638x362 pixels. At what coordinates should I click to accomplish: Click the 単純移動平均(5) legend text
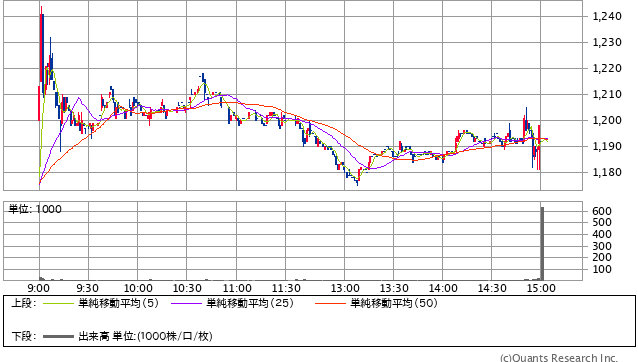(118, 303)
